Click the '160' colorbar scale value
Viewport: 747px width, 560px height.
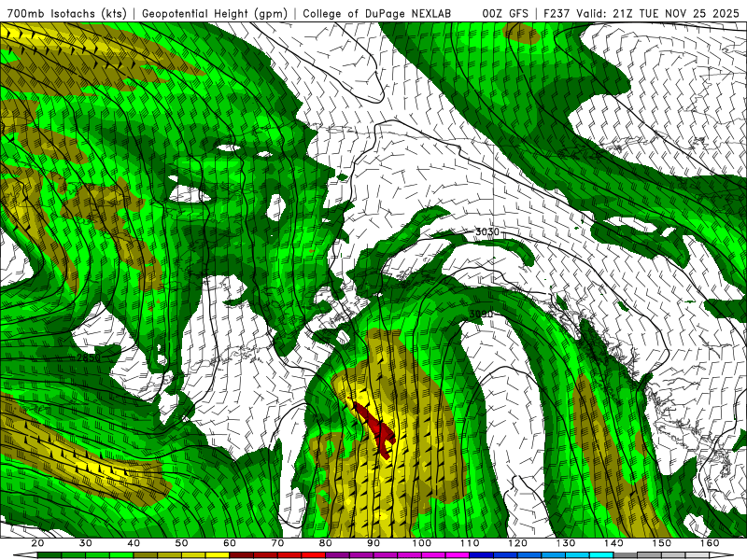click(x=710, y=543)
